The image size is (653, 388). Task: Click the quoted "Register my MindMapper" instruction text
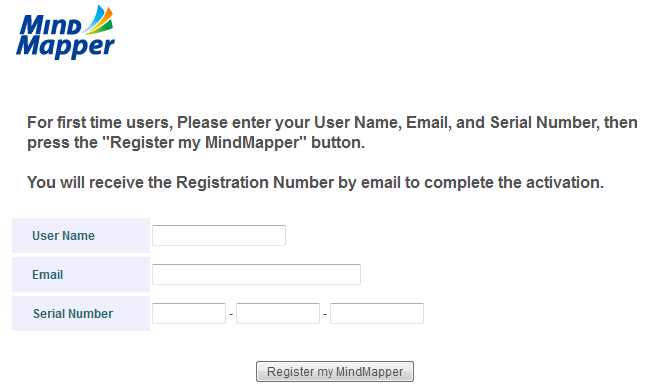click(204, 142)
